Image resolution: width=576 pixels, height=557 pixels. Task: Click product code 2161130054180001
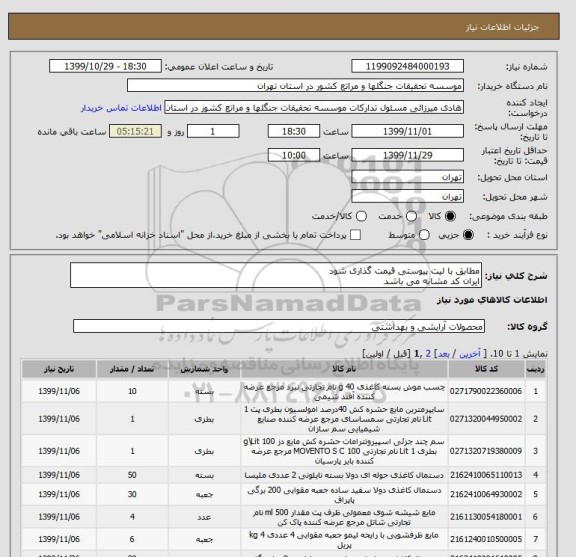click(486, 517)
